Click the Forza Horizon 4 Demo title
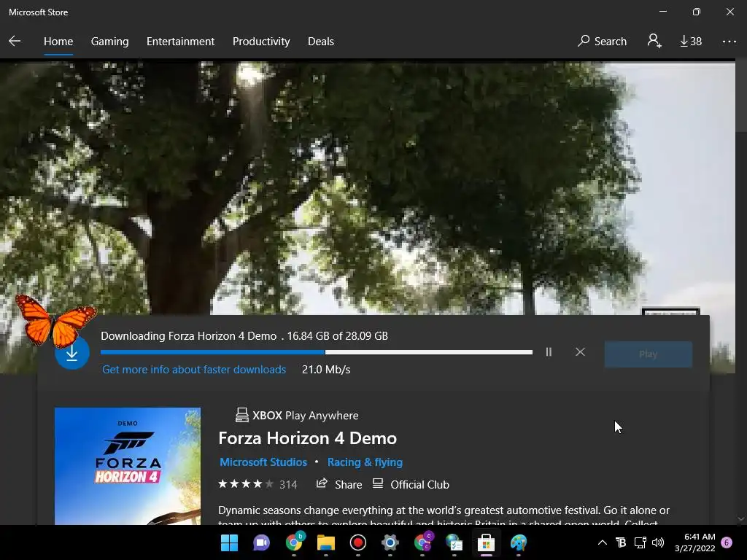 (x=307, y=438)
